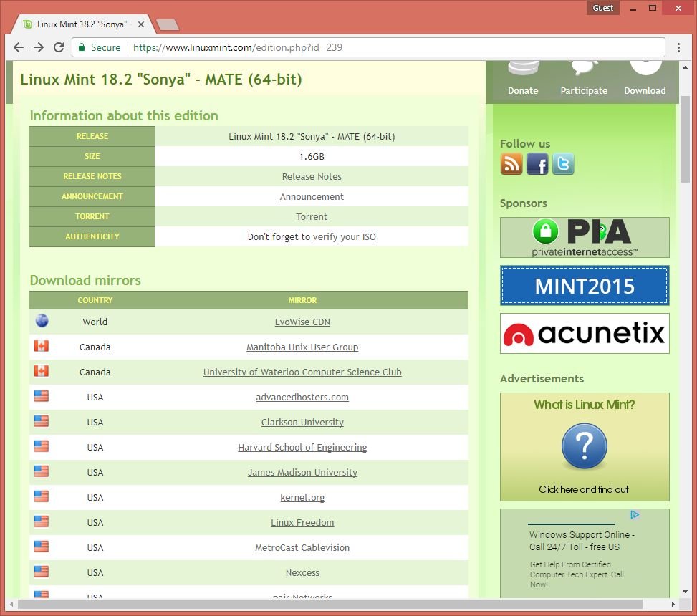Click USA flag beside Clarkson University
The image size is (697, 616).
[x=42, y=421]
